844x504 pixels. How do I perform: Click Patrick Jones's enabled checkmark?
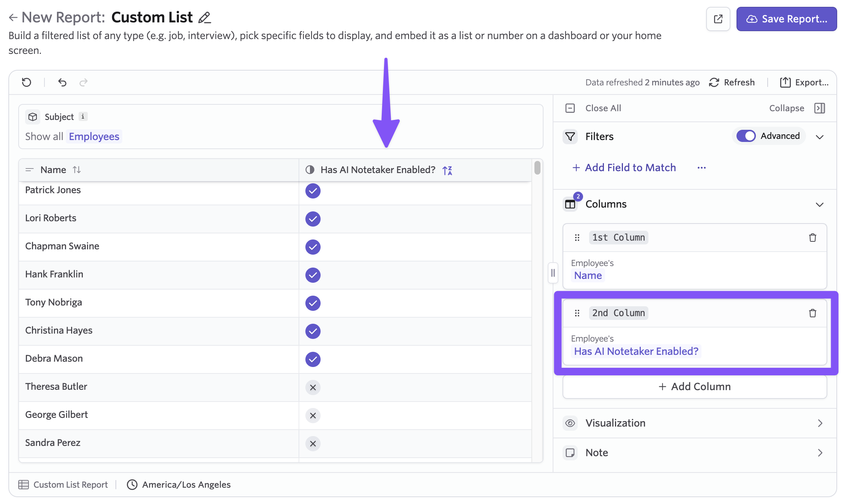point(313,191)
